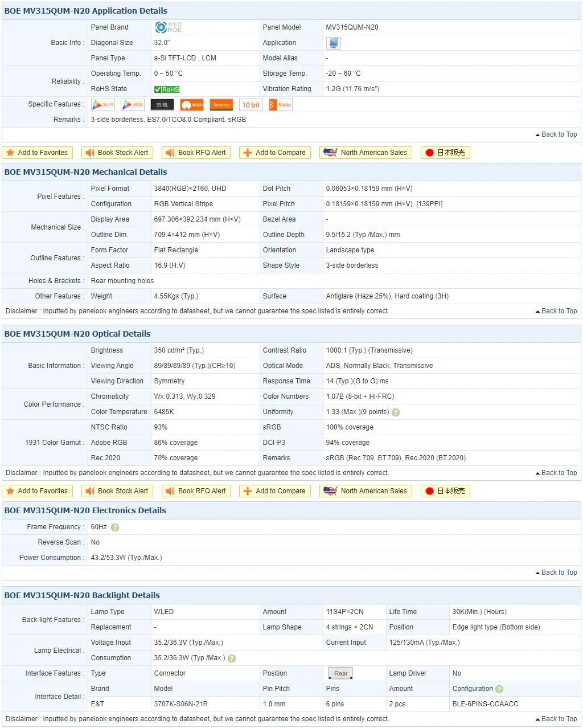Click Add to Favorites below Optical Details
Screen dimensions: 583x728
38,491
